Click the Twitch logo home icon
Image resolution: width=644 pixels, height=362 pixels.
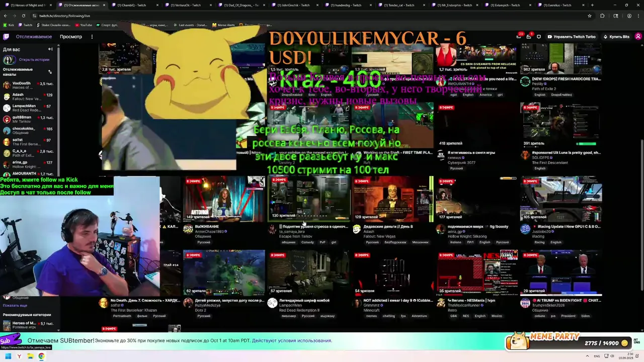coord(6,37)
